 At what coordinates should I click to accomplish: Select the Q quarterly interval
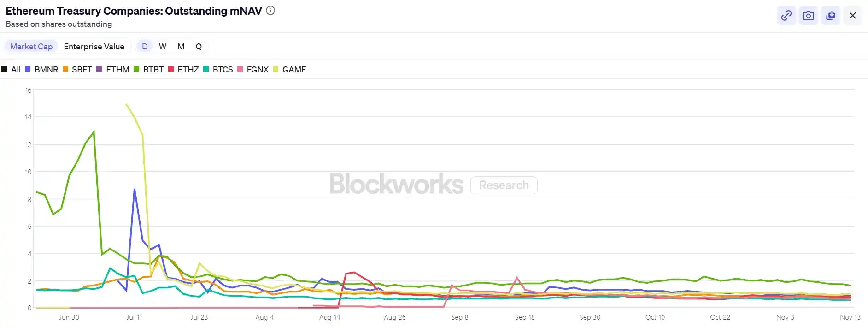(x=199, y=46)
